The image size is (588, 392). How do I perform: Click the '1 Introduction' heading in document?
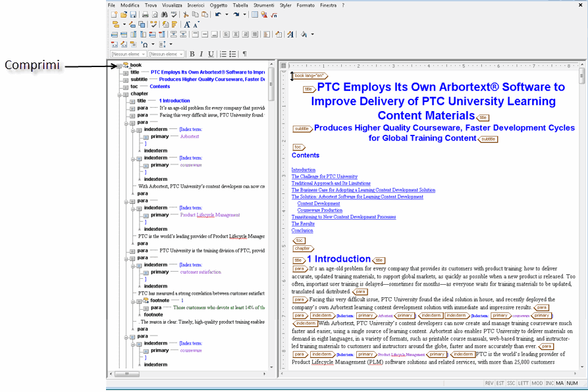tap(338, 258)
